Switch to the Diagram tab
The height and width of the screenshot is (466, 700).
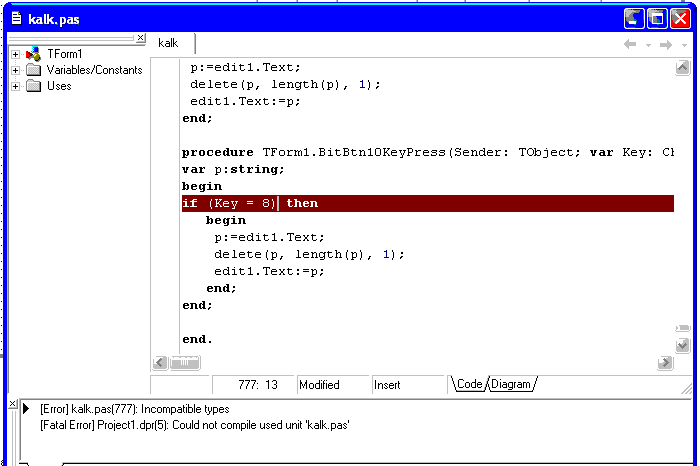coord(511,384)
